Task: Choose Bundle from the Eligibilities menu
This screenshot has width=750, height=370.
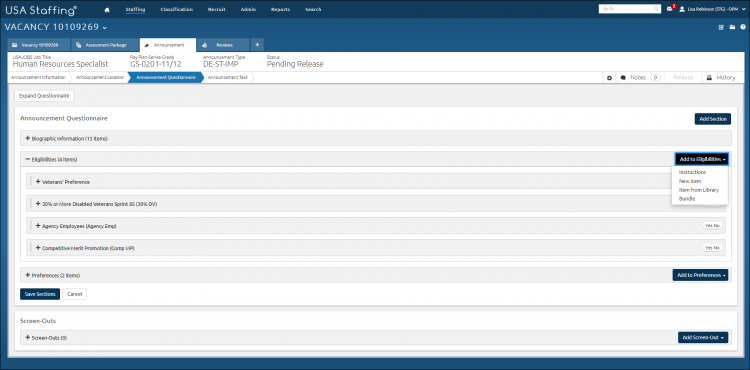Action: [x=687, y=198]
